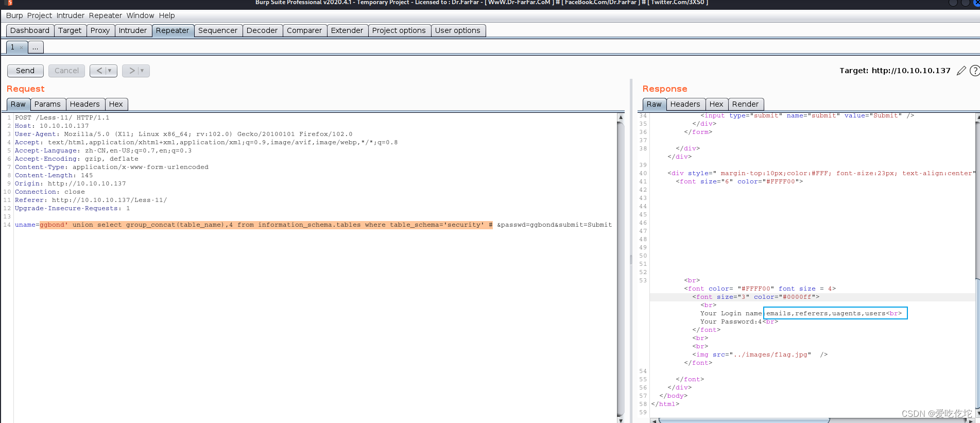Click the Host header line

pyautogui.click(x=51, y=126)
